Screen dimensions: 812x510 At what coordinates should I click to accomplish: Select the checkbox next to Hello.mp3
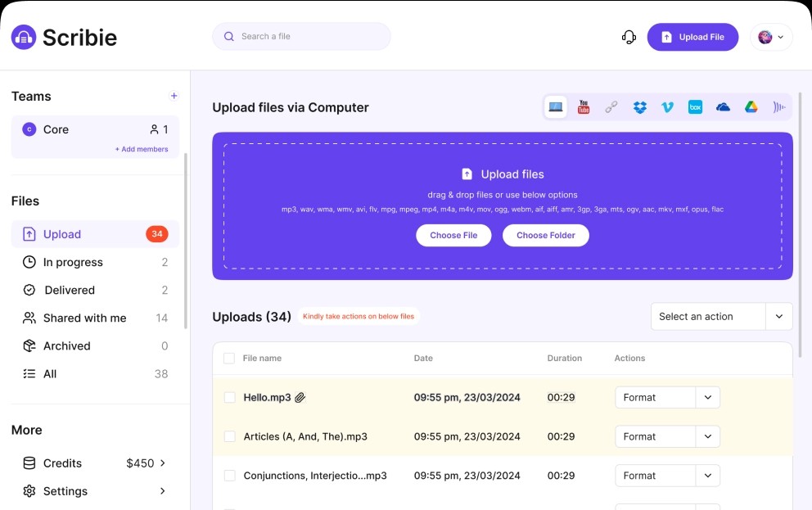[229, 397]
